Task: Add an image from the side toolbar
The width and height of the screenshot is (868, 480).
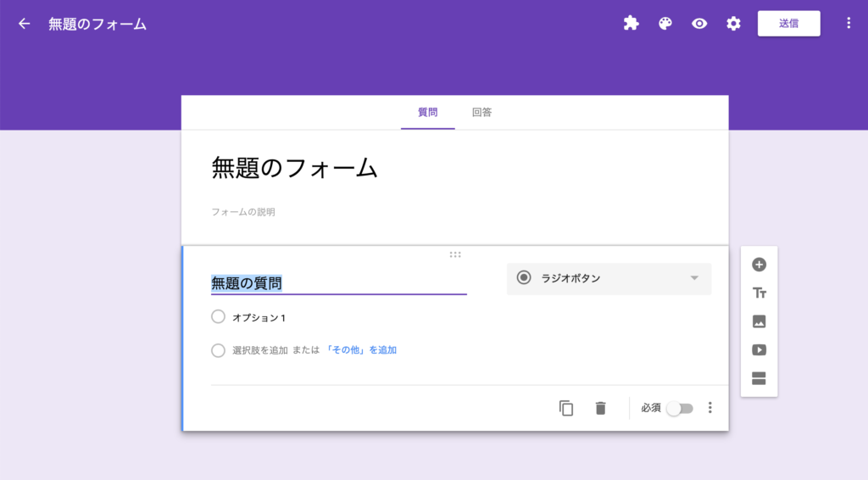Action: [x=759, y=321]
